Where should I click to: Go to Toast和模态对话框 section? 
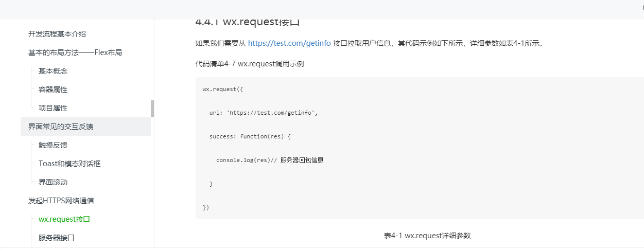click(69, 164)
